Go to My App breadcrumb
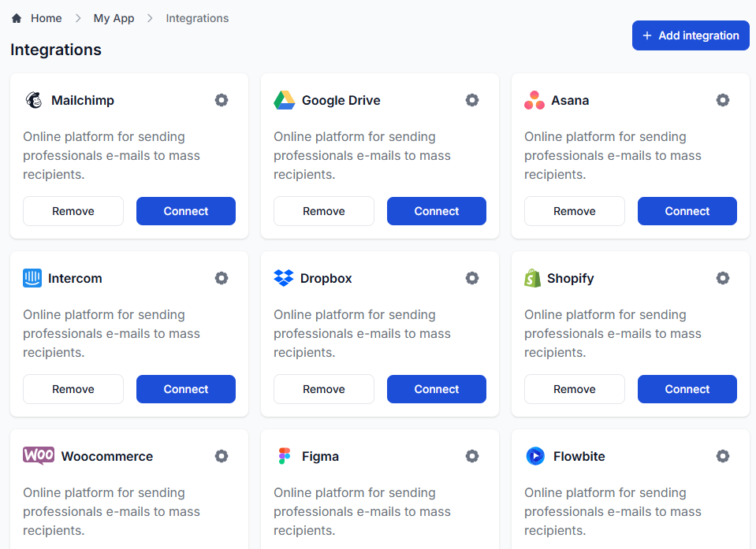Screen dimensions: 756x549 pyautogui.click(x=114, y=18)
